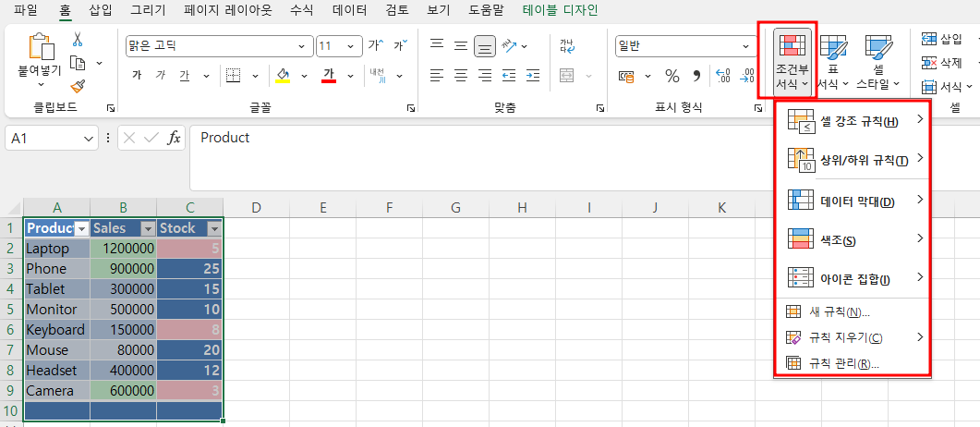Open Color Scales (색조) submenu
Screen dimensions: 980x427
pos(853,239)
